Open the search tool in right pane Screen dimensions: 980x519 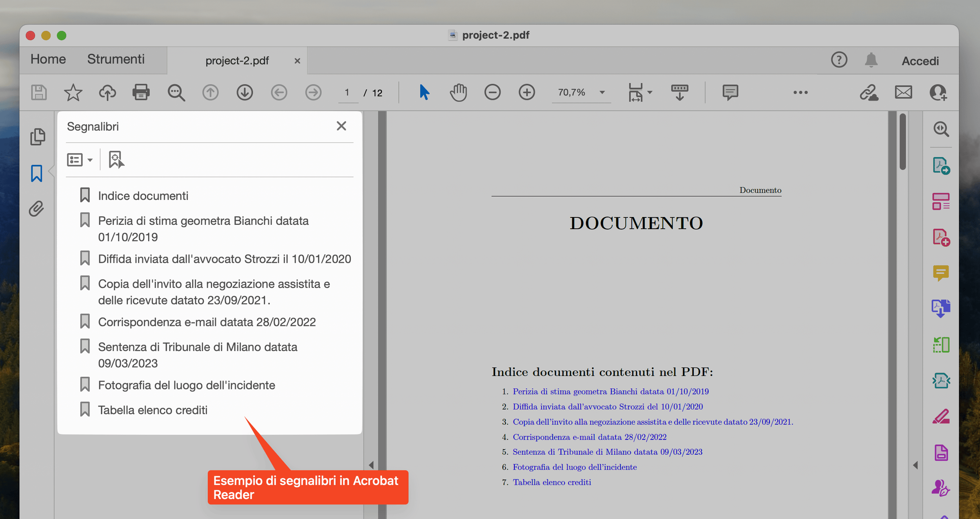click(x=941, y=129)
